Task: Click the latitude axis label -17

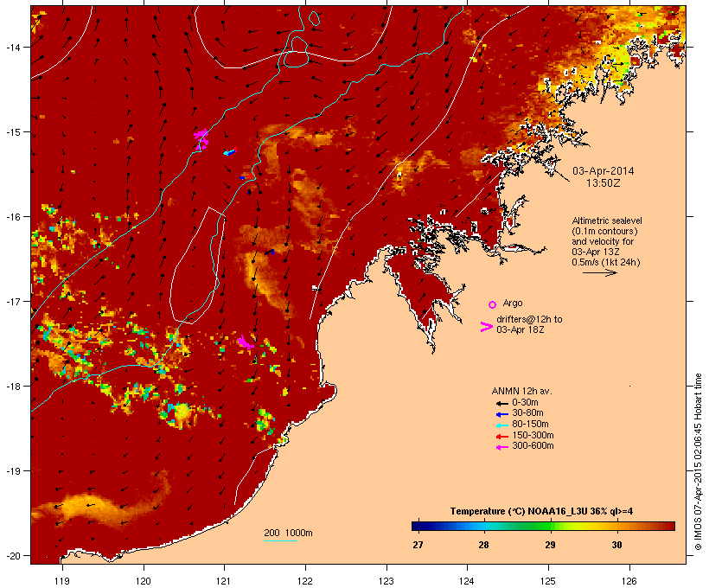Action: (x=12, y=301)
